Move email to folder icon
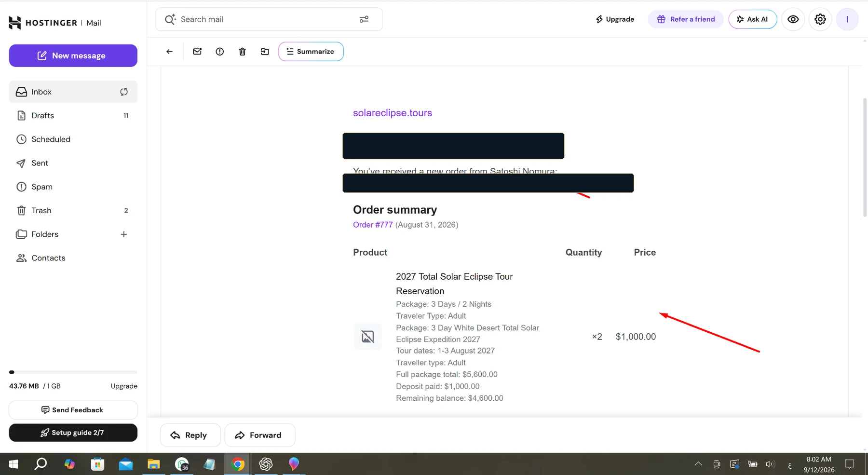868x475 pixels. [x=265, y=52]
